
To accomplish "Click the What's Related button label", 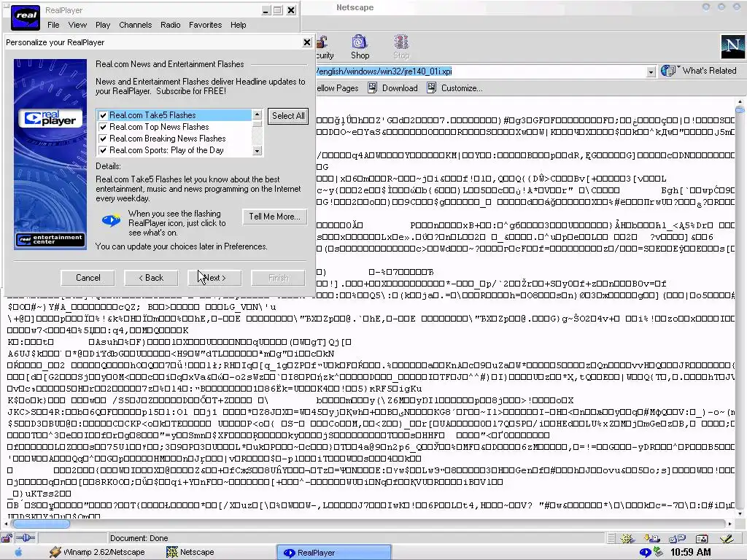I will click(x=709, y=71).
